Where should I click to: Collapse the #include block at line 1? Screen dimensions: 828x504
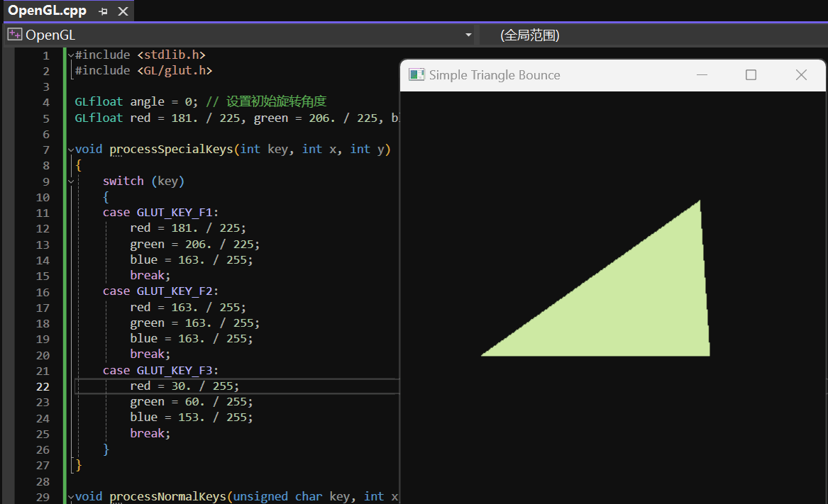tap(71, 55)
